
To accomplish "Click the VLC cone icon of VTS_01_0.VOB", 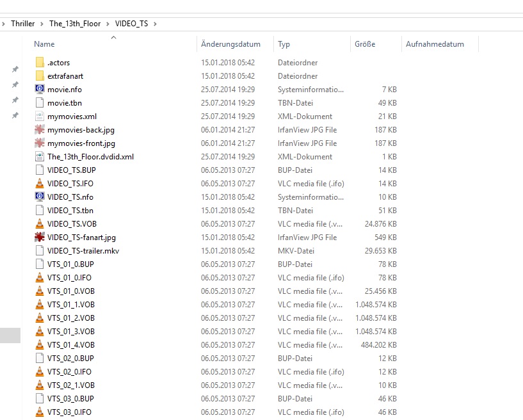I will coord(39,291).
